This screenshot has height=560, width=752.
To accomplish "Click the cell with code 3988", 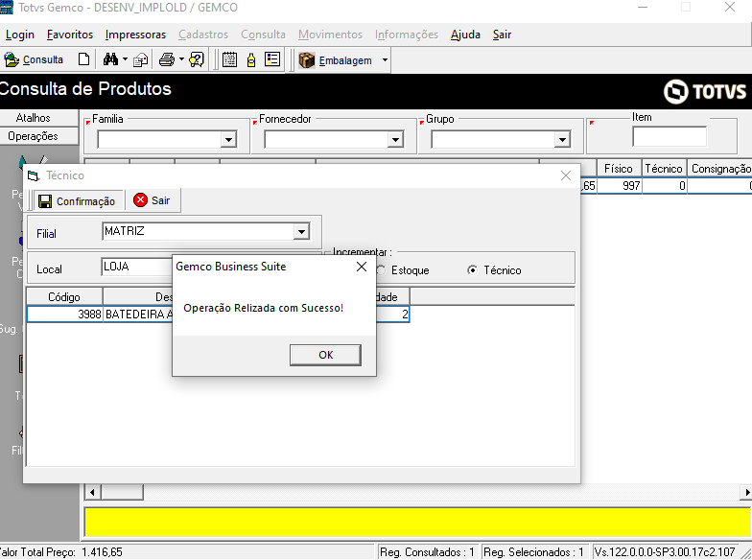I will (x=65, y=315).
